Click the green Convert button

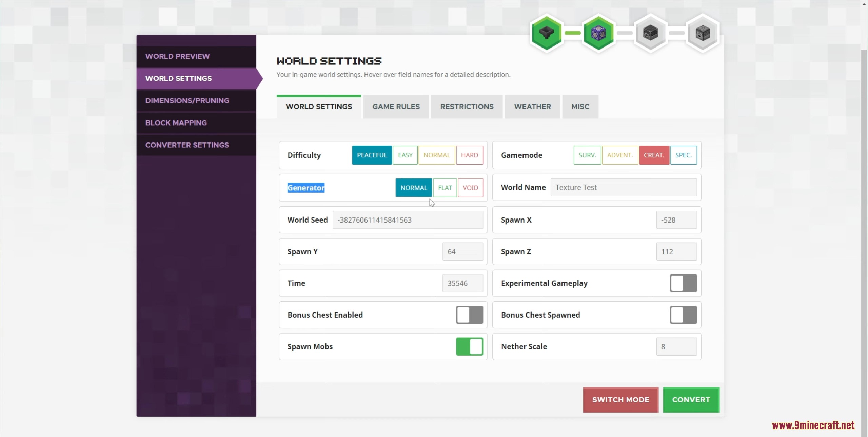pyautogui.click(x=691, y=400)
